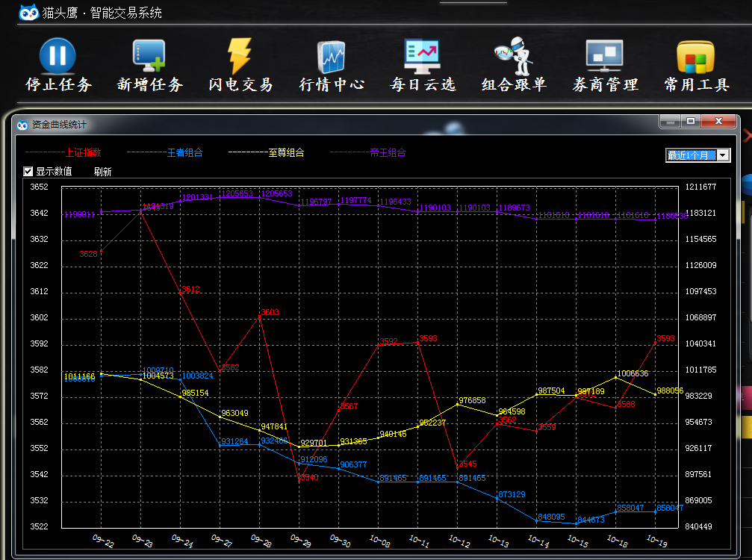Uncheck the 显示数值 checkbox
This screenshot has width=752, height=560.
point(28,171)
